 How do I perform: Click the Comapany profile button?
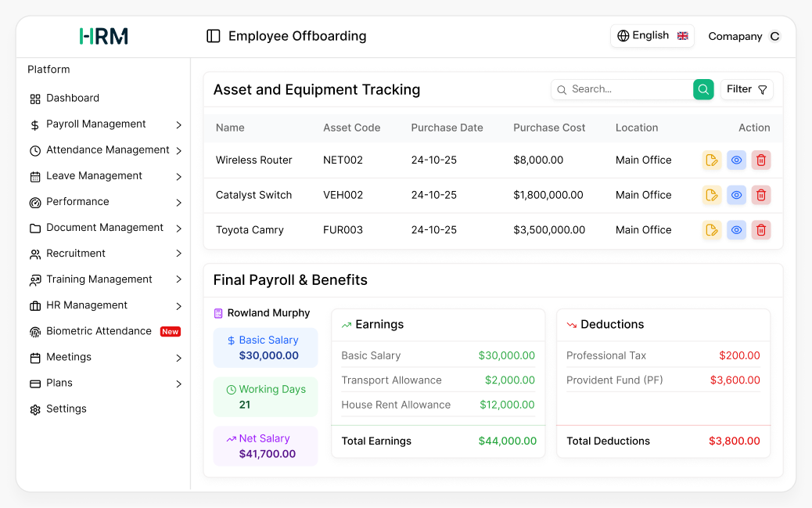(x=742, y=36)
